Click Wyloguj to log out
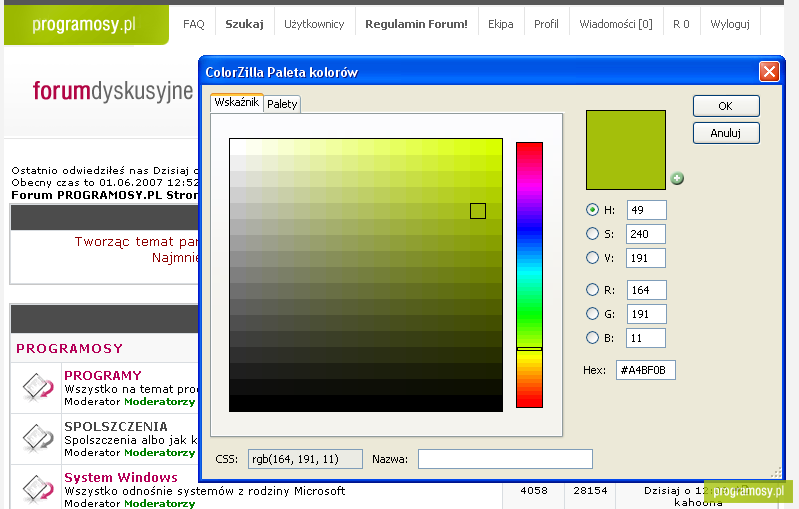This screenshot has height=509, width=799. tap(730, 24)
